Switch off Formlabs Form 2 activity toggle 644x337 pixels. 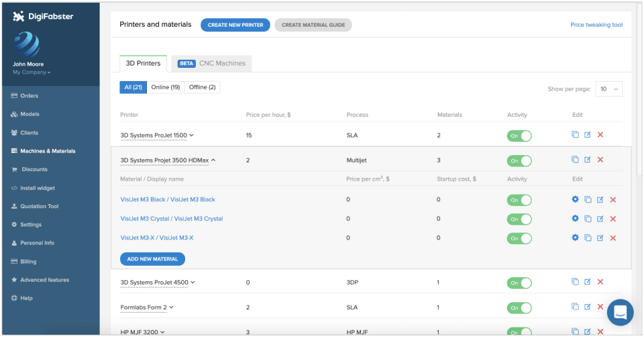[x=519, y=308]
